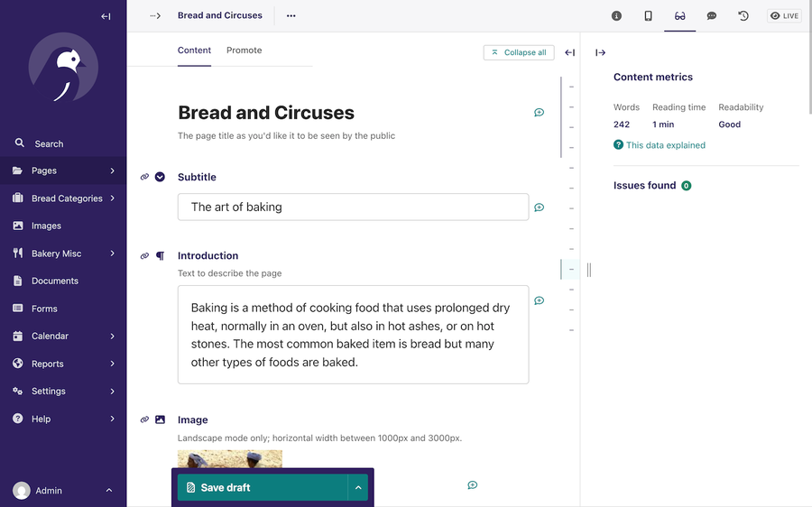Expand the Admin account menu

point(108,491)
